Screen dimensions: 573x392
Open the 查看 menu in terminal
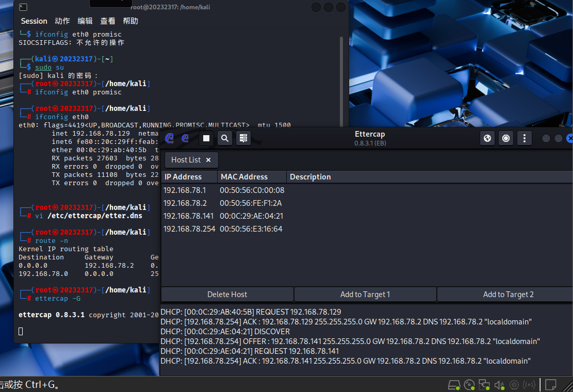108,21
